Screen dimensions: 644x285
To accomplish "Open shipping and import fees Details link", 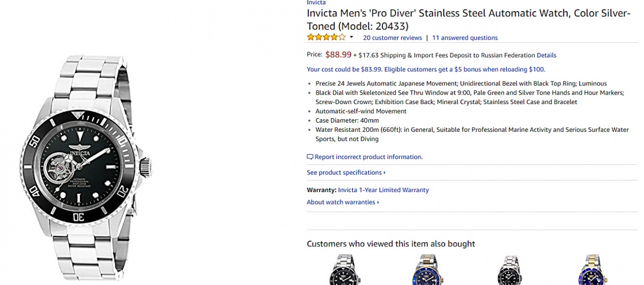I will point(546,55).
